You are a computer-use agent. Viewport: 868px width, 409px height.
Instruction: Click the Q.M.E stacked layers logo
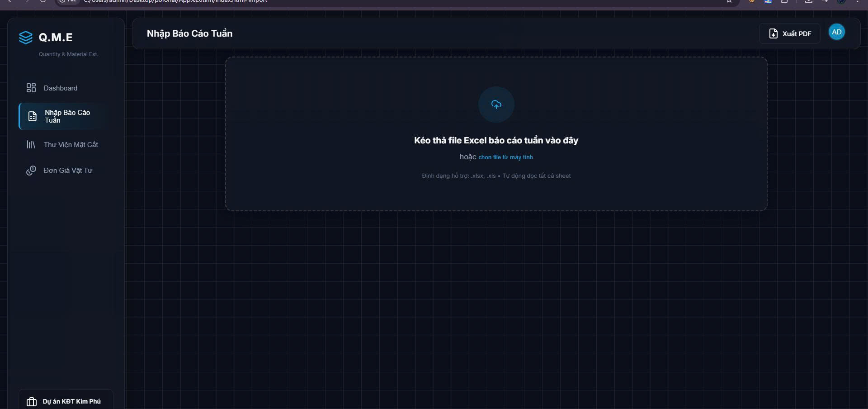26,38
